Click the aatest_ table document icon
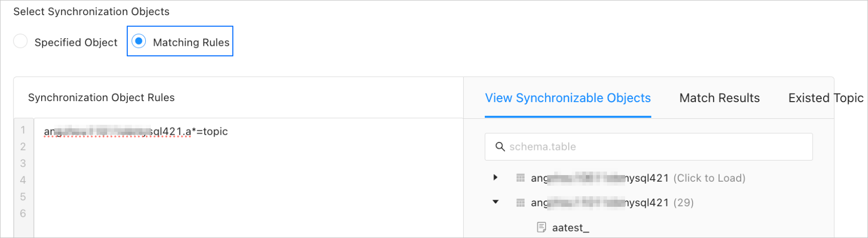Viewport: 868px width, 238px height. (541, 227)
